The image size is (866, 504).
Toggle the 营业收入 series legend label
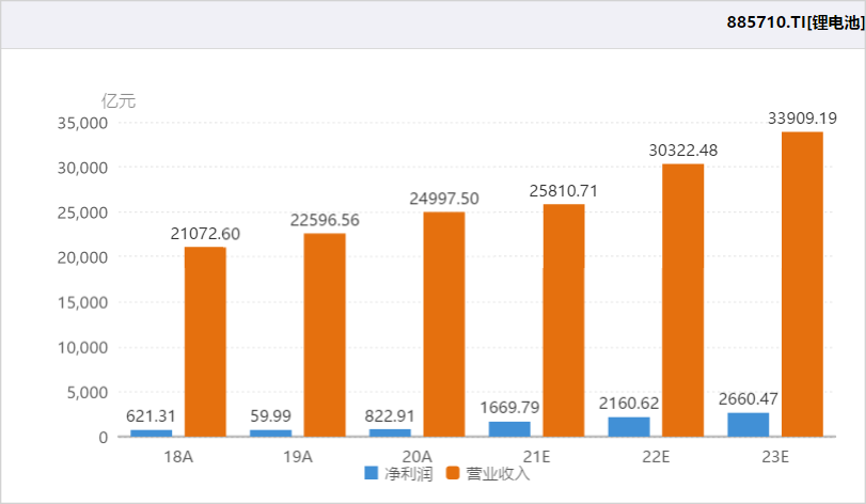point(494,472)
